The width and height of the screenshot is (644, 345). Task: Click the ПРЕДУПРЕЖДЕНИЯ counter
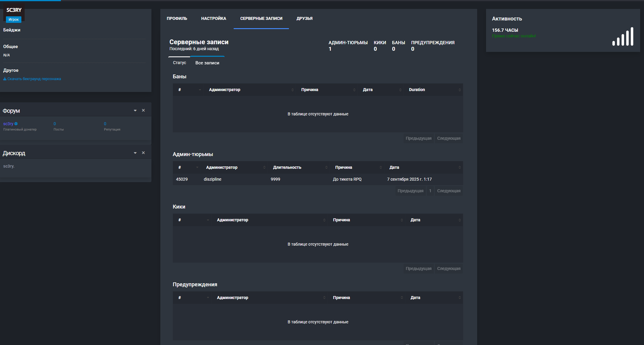pyautogui.click(x=433, y=46)
